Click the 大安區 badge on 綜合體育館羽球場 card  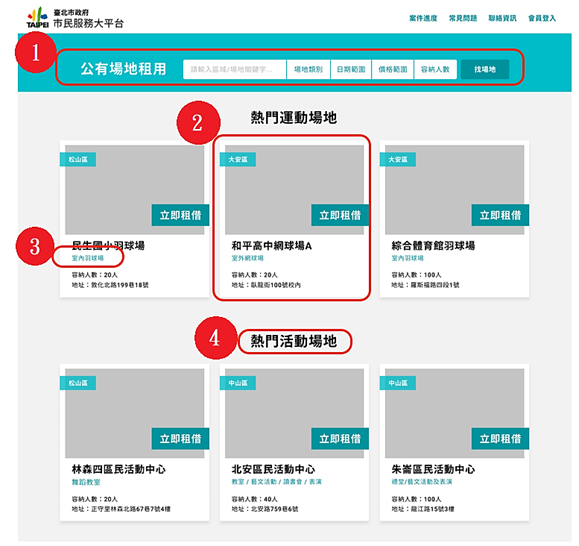point(398,159)
